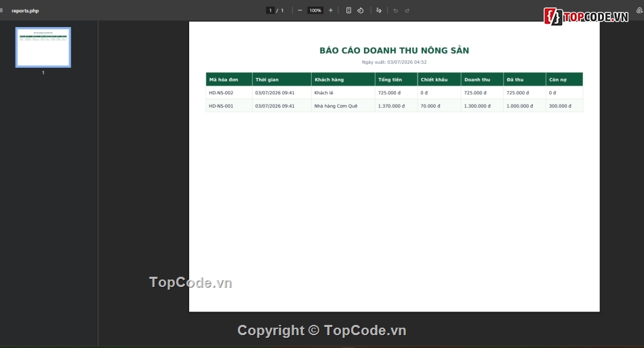This screenshot has width=644, height=348.
Task: Click the Tổng tiền column header
Action: pos(397,79)
